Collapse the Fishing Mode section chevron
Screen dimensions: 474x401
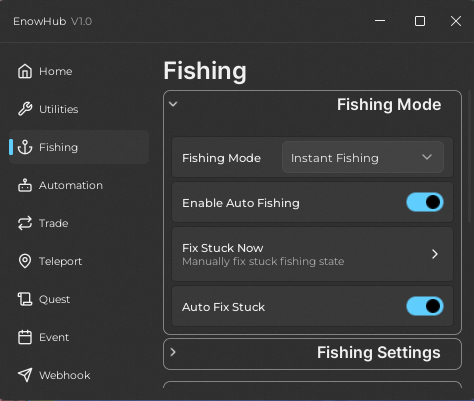173,104
